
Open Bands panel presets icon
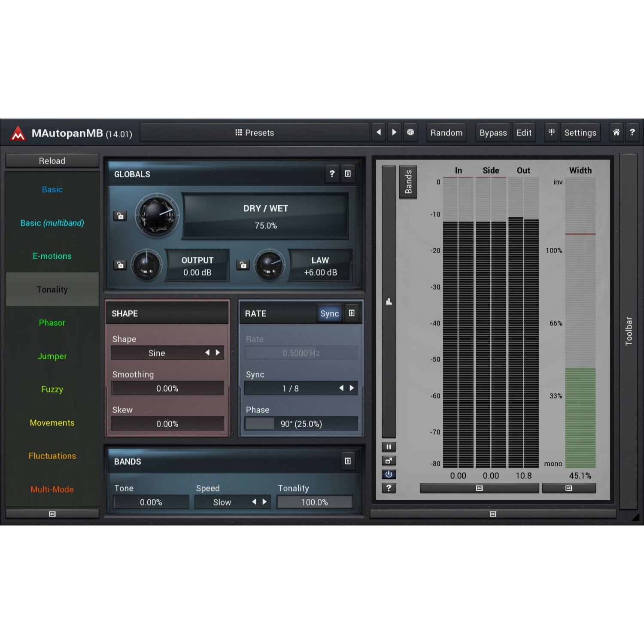[x=348, y=461]
